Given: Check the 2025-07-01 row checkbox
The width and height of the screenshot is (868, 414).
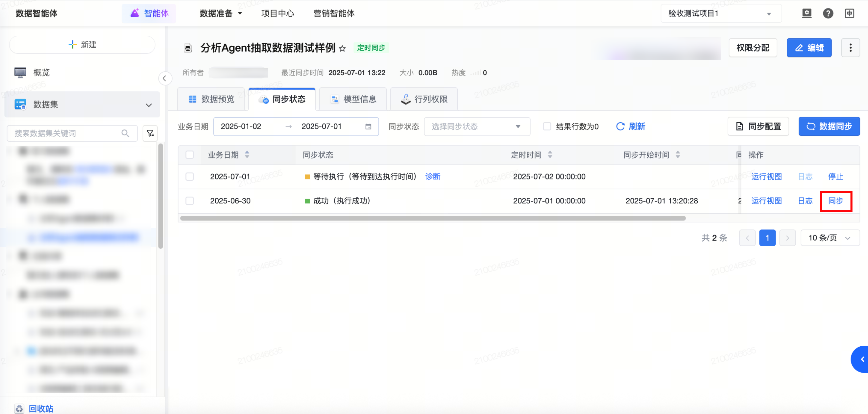Looking at the screenshot, I should [x=190, y=176].
